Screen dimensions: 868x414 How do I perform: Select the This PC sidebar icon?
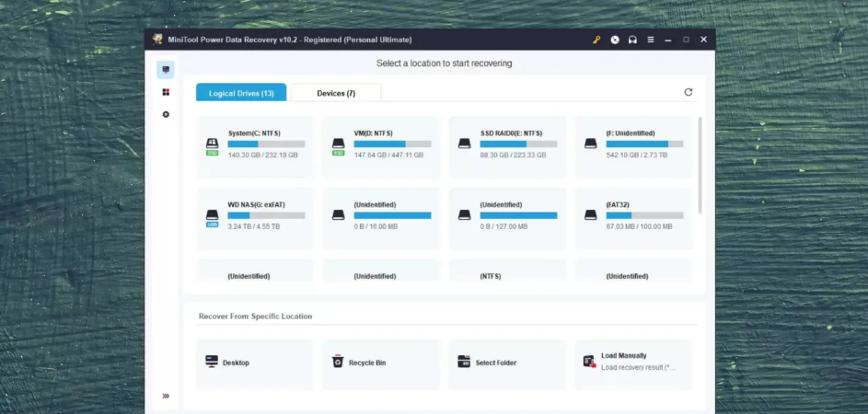coord(166,70)
